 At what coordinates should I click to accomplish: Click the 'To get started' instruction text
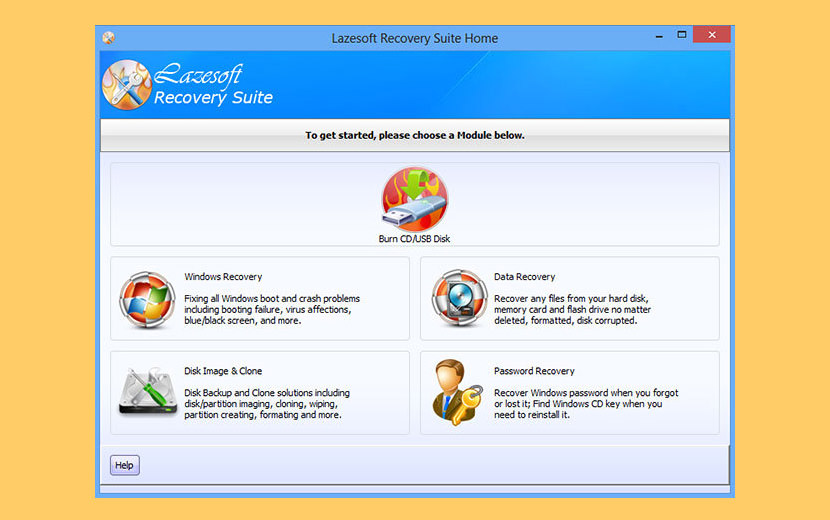pyautogui.click(x=415, y=135)
